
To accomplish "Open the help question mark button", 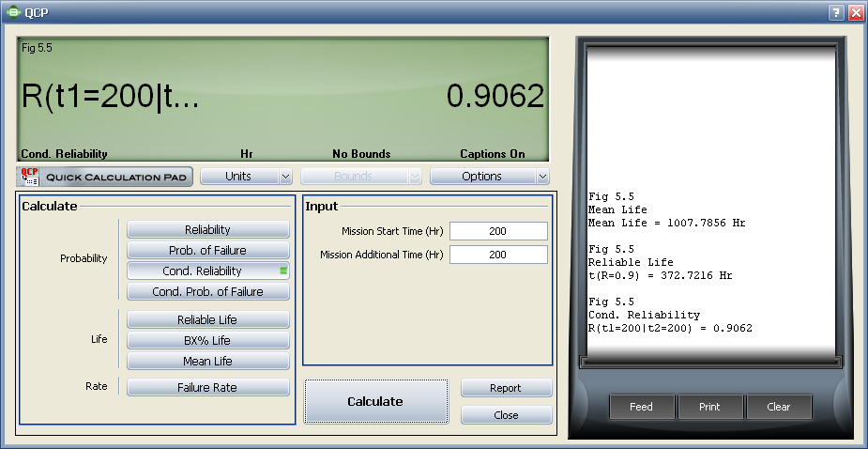I will [x=836, y=13].
